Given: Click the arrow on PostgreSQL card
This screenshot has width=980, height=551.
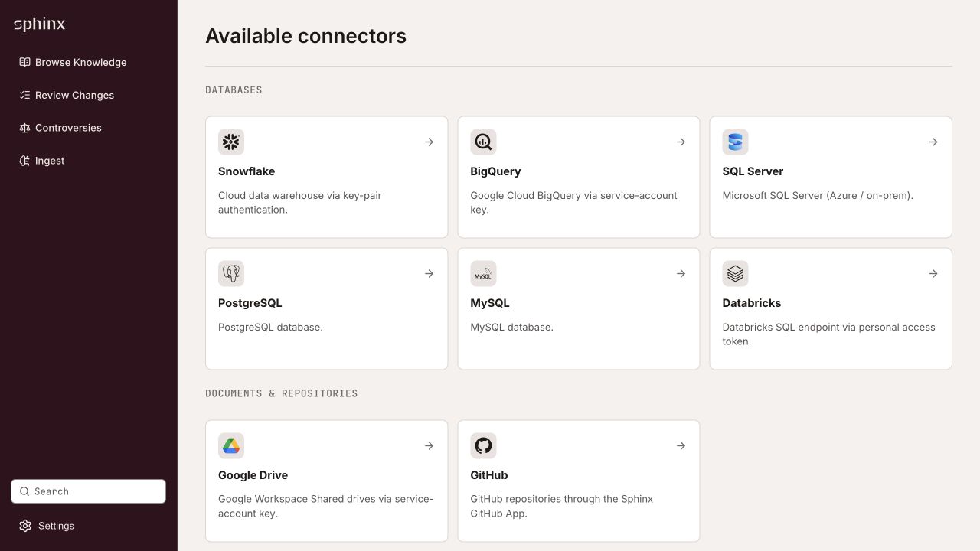Looking at the screenshot, I should pos(429,273).
